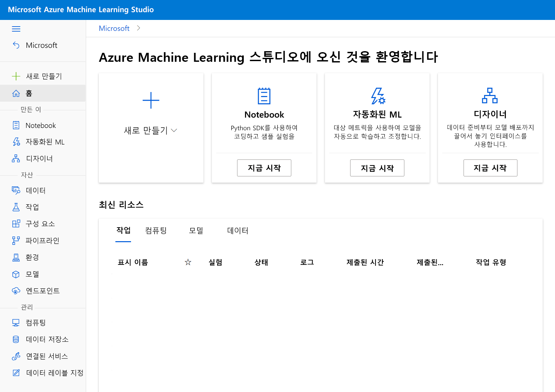Click the 구성 요소 label in sidebar

tap(40, 224)
